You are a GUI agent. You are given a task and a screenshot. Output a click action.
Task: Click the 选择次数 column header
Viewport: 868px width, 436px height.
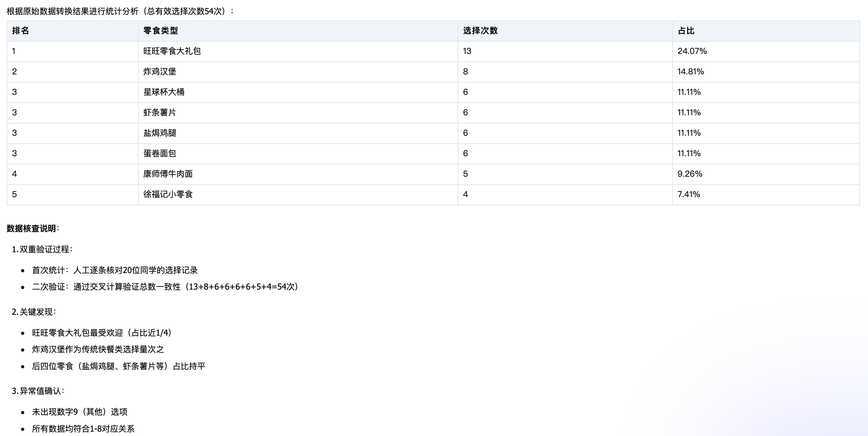[480, 31]
